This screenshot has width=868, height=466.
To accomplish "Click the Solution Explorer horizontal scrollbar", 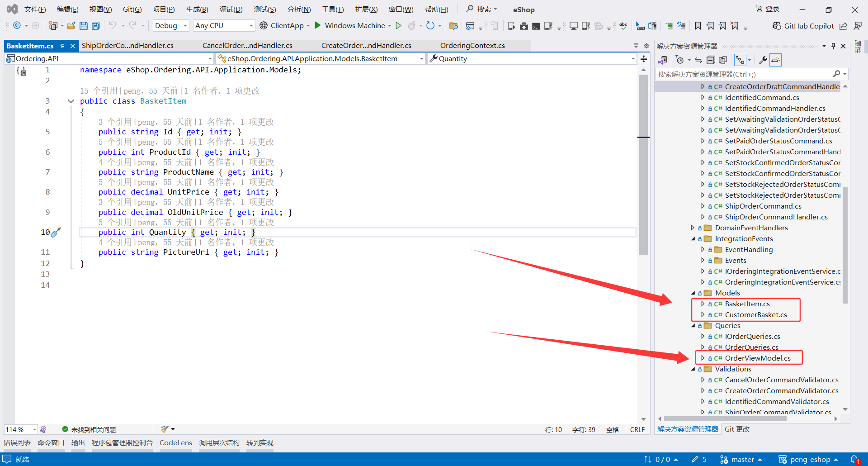I will click(726, 418).
